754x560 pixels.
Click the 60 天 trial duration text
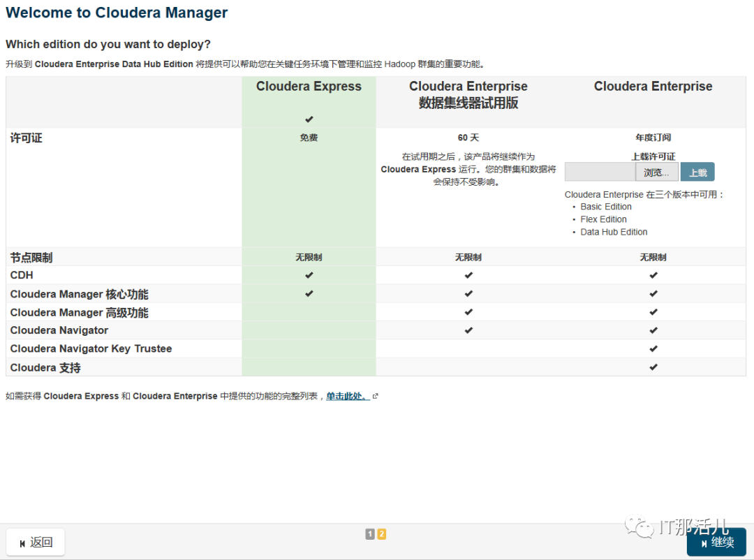[468, 138]
